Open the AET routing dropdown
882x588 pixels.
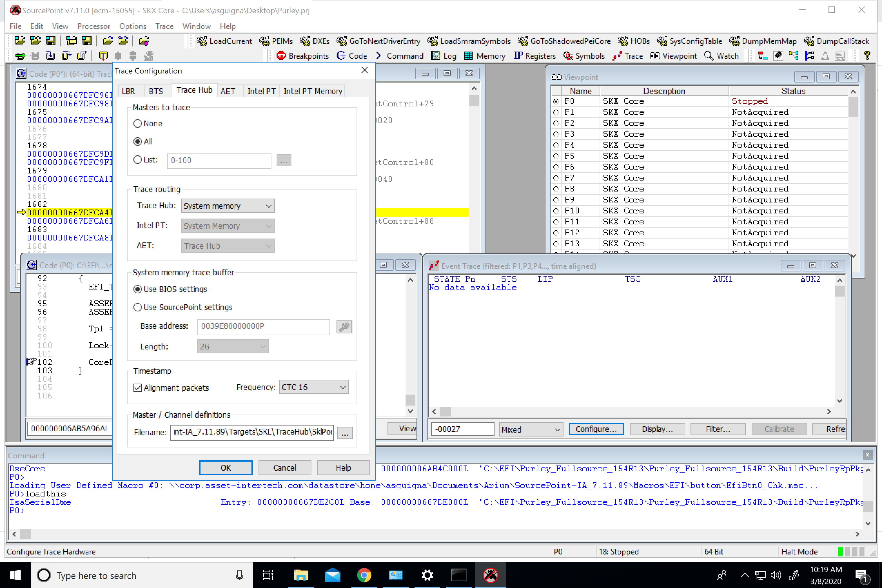[228, 246]
